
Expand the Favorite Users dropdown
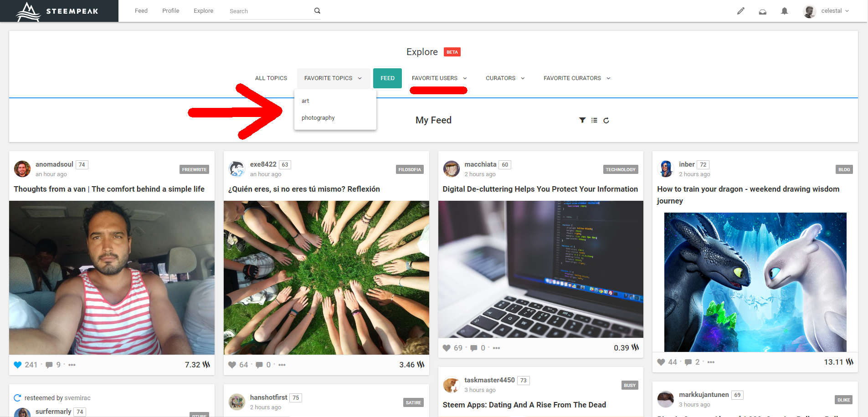coord(439,78)
